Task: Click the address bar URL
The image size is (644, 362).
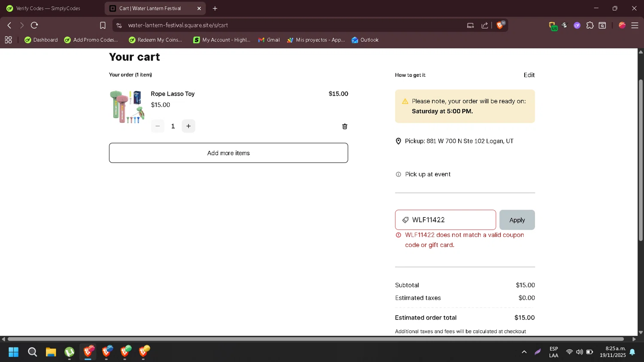Action: [178, 25]
